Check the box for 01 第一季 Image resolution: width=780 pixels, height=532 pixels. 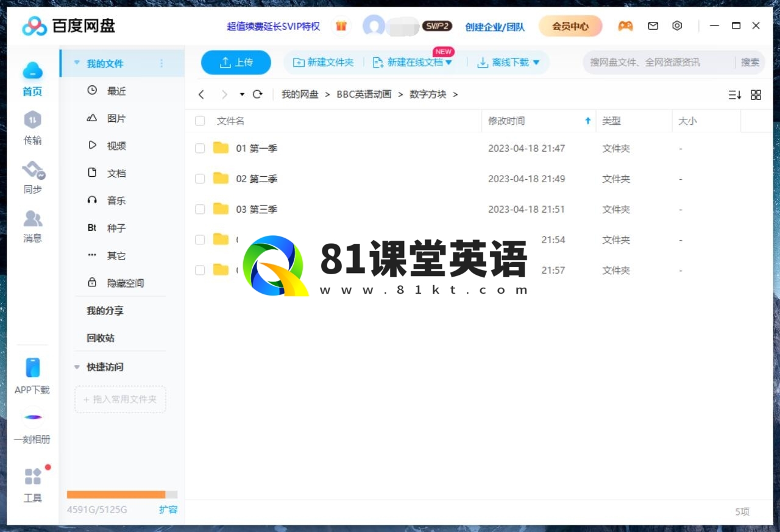200,148
